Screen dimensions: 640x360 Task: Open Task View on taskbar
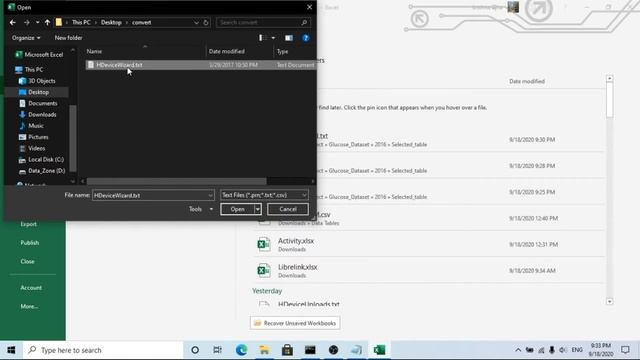click(x=218, y=350)
